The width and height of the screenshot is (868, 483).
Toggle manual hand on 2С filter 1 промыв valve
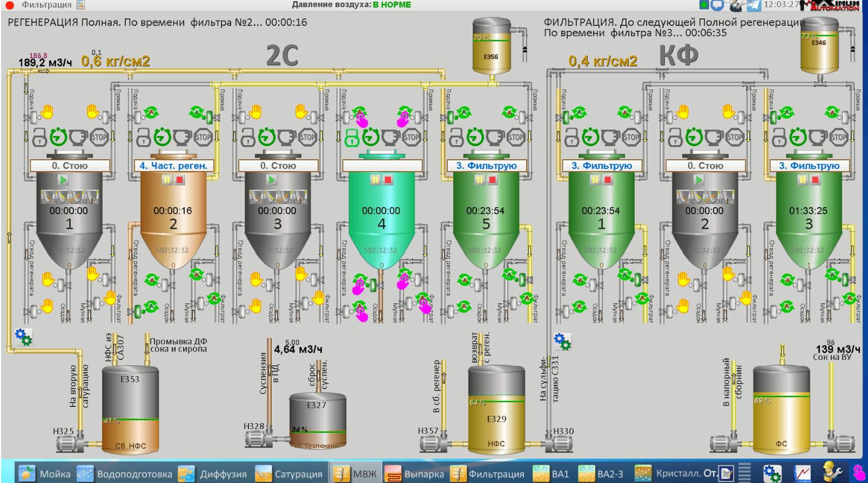click(93, 112)
